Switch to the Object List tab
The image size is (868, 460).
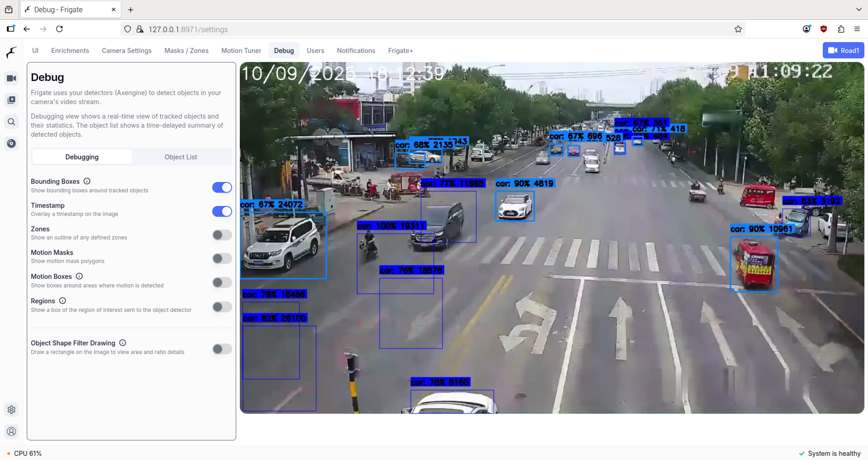tap(181, 157)
